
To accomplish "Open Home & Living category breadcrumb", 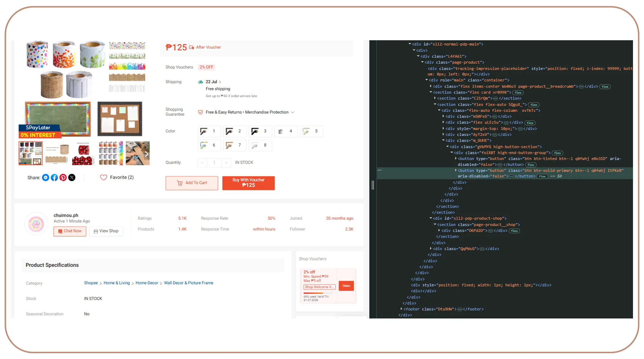I will coord(117,283).
